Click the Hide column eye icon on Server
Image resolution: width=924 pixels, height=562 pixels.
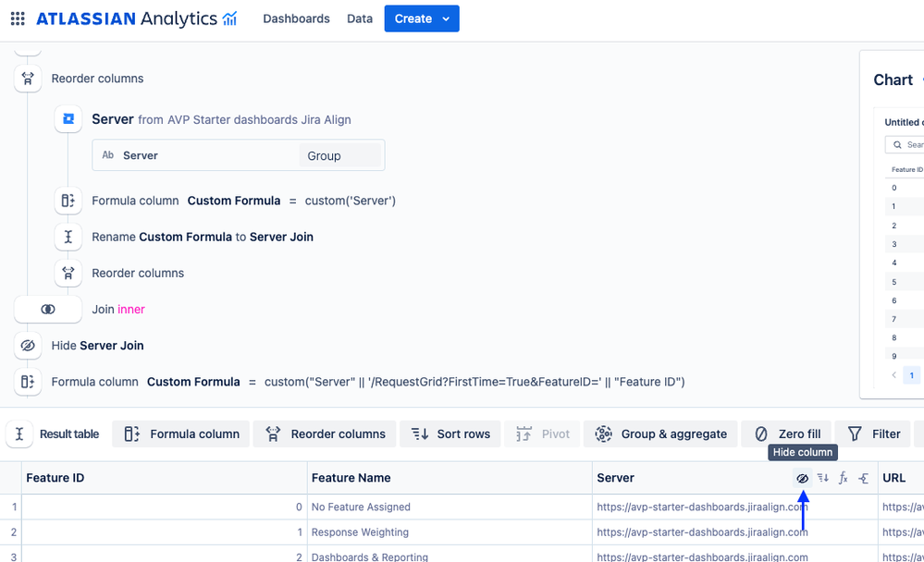pos(802,478)
